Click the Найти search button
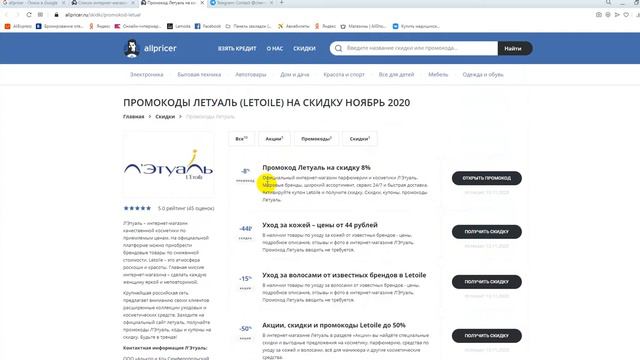Viewport: 640px width, 360px height. pos(515,48)
